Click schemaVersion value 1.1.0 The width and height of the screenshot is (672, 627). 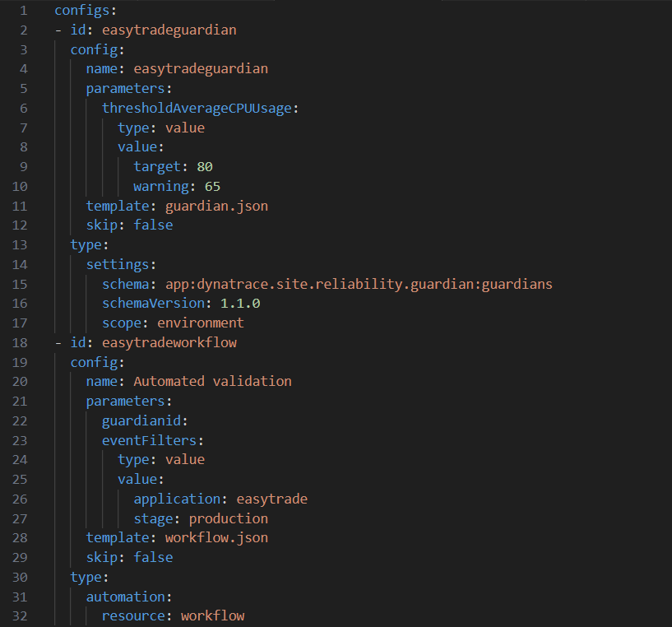pyautogui.click(x=240, y=304)
